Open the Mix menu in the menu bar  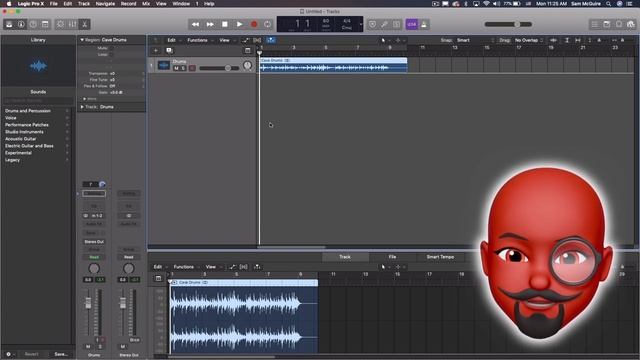[x=146, y=4]
